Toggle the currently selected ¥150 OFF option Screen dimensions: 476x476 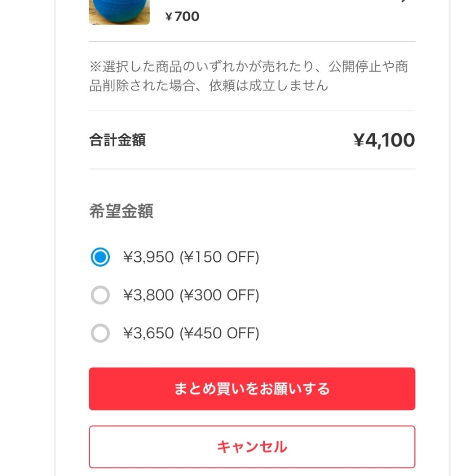click(100, 256)
